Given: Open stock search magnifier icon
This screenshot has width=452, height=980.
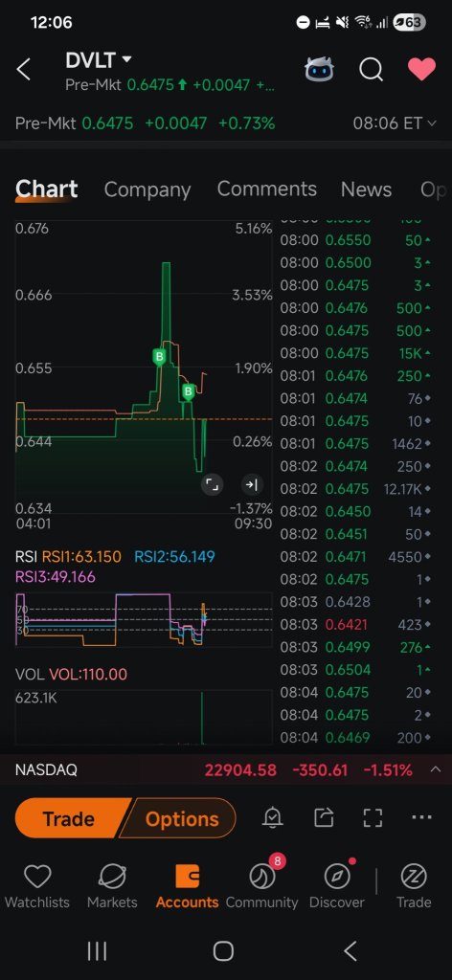Looking at the screenshot, I should [x=372, y=69].
